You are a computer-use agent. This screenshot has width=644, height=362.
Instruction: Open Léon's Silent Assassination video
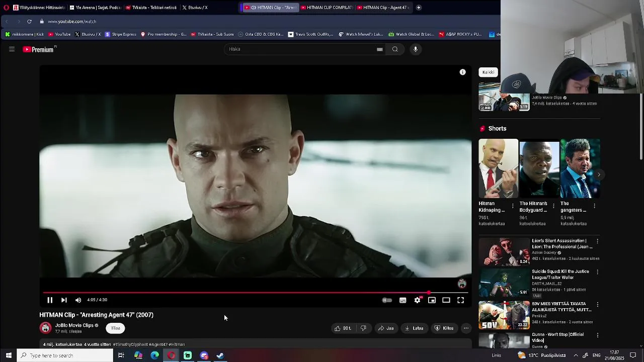coord(504,251)
